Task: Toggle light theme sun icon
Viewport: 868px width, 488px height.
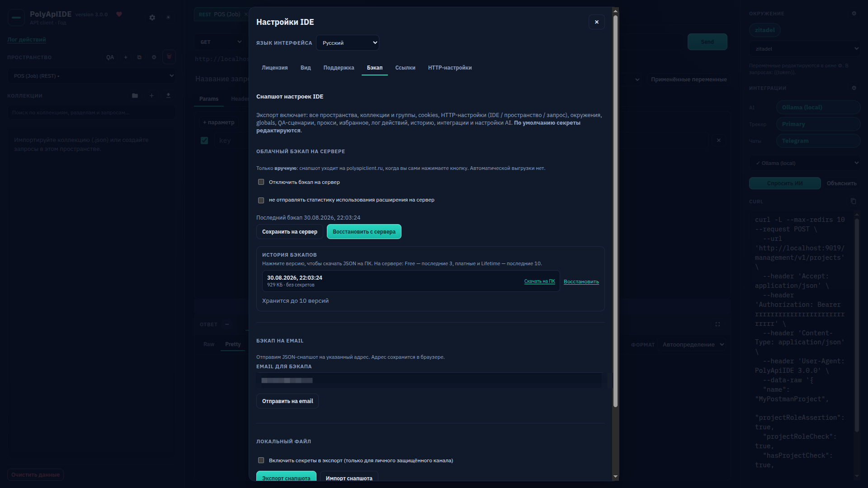Action: 168,18
